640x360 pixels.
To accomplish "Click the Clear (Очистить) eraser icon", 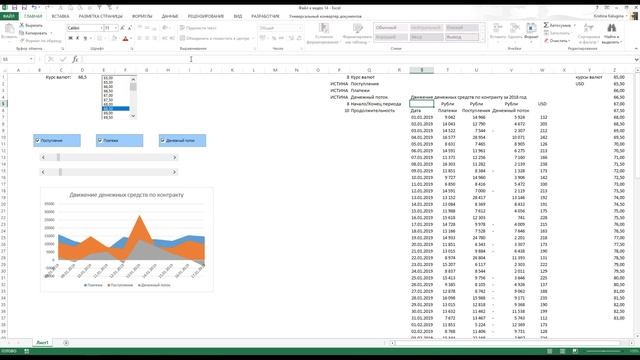I will point(546,41).
